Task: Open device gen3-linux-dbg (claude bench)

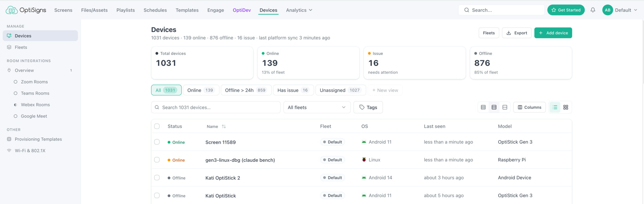Action: click(240, 160)
